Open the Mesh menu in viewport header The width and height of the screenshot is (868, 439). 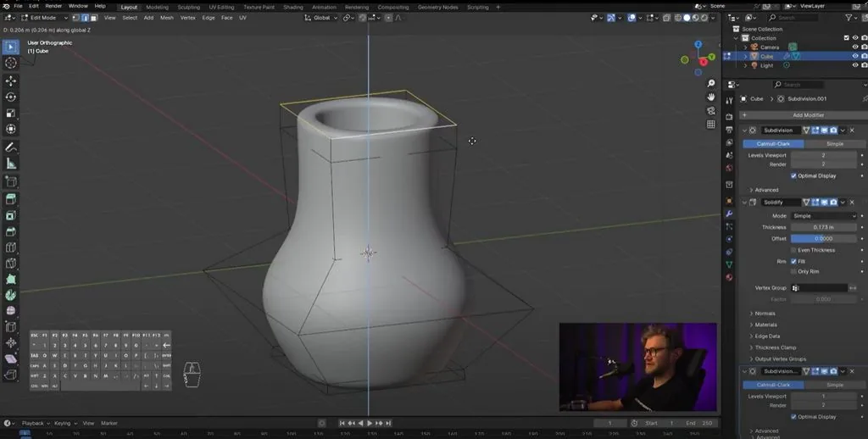tap(167, 18)
